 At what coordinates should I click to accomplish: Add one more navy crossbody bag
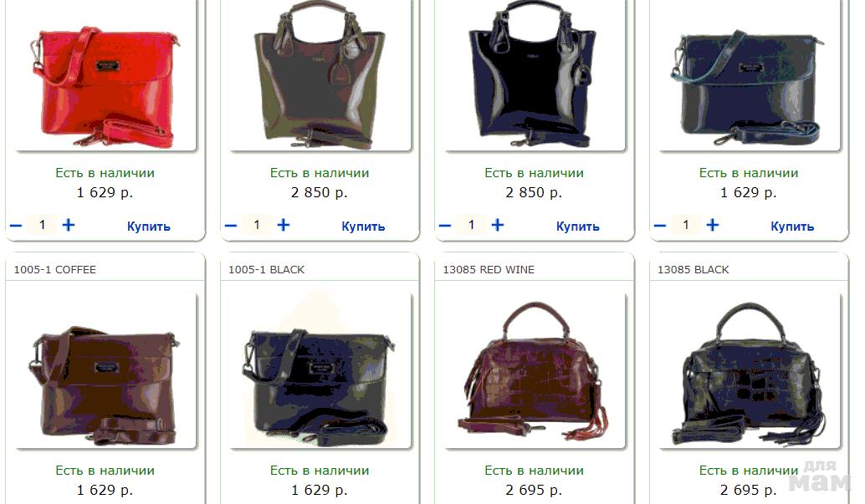pyautogui.click(x=712, y=225)
